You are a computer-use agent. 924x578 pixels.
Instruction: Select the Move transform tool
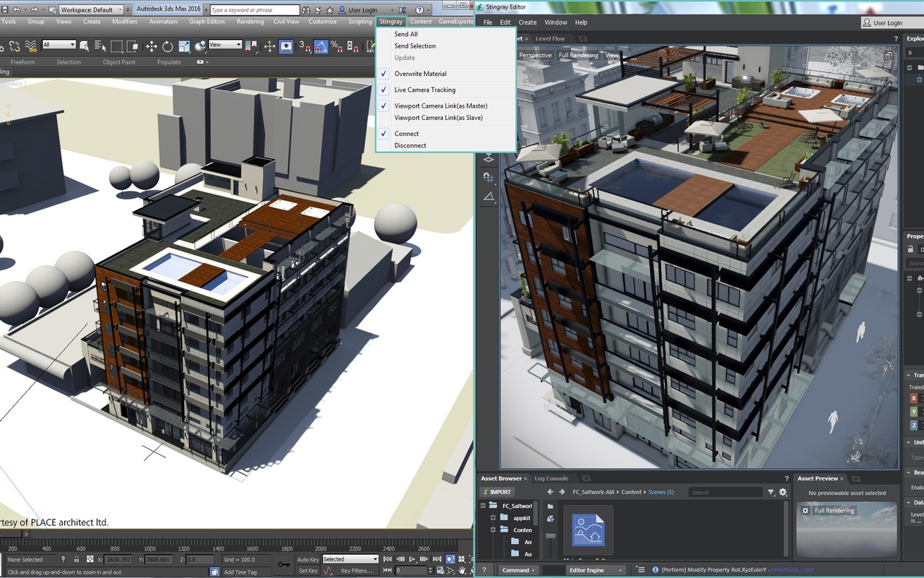click(x=152, y=46)
